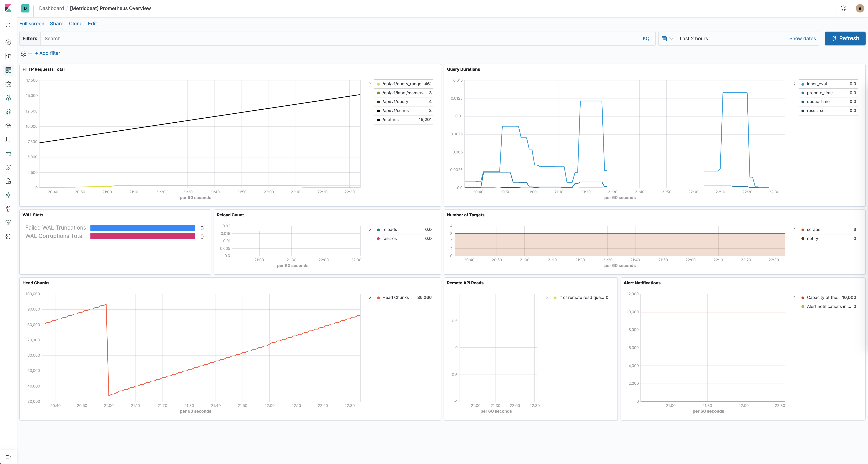Expand the Query Durations legend chevron
This screenshot has height=464, width=868.
click(795, 84)
